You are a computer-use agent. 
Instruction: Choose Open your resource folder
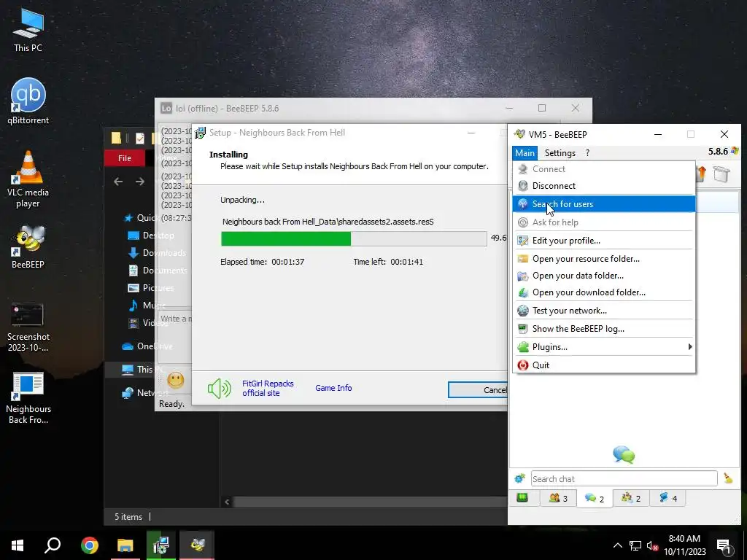[x=603, y=259]
